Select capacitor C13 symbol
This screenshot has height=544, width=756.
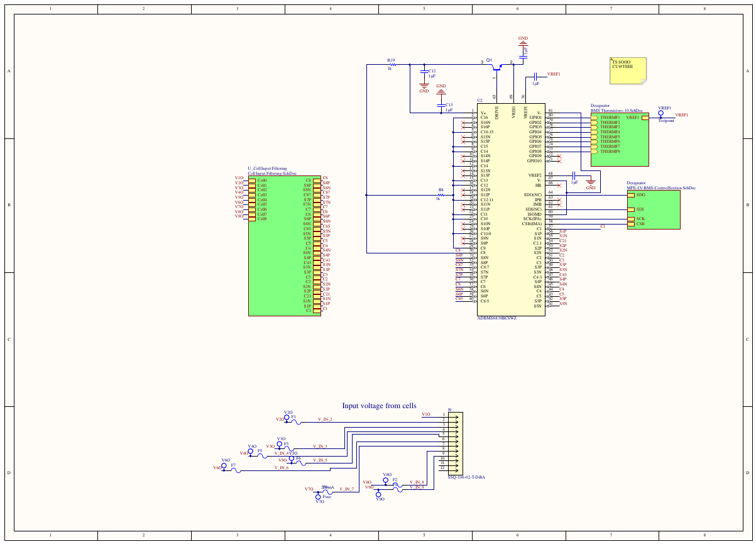[441, 105]
